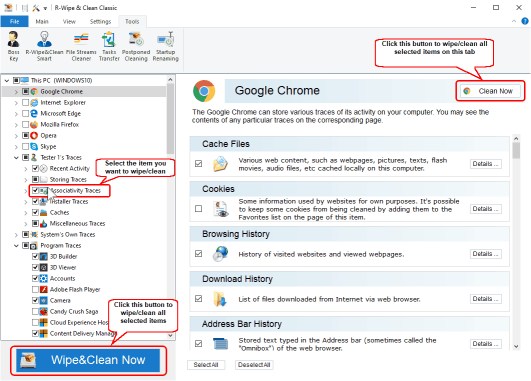
Task: Click the Select All button
Action: coord(206,365)
